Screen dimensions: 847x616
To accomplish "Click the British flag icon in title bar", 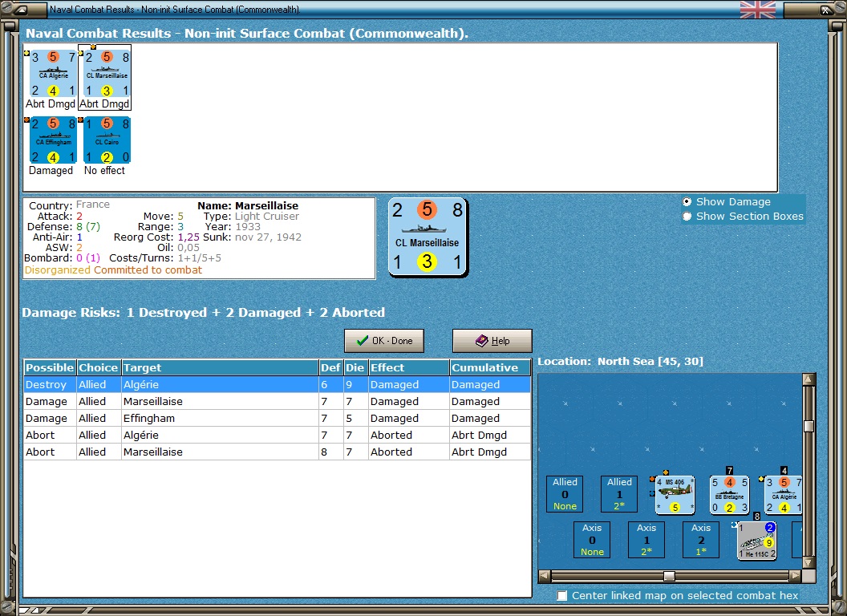I will click(x=758, y=9).
